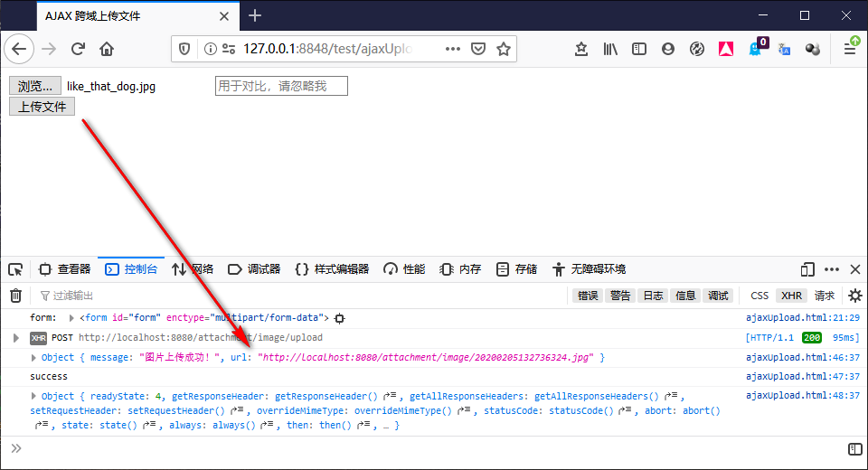Toggle the CSS console filter
Viewport: 868px width, 470px height.
coord(759,296)
